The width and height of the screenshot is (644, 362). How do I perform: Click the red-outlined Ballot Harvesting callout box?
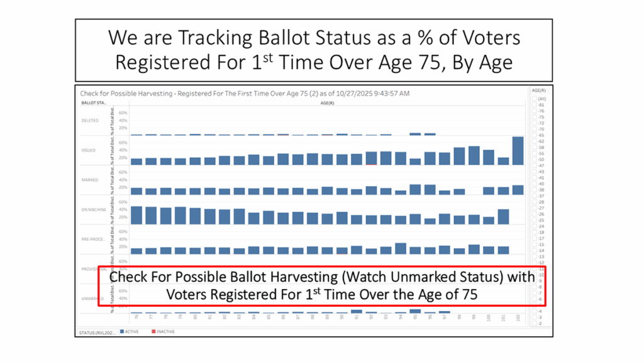click(322, 286)
